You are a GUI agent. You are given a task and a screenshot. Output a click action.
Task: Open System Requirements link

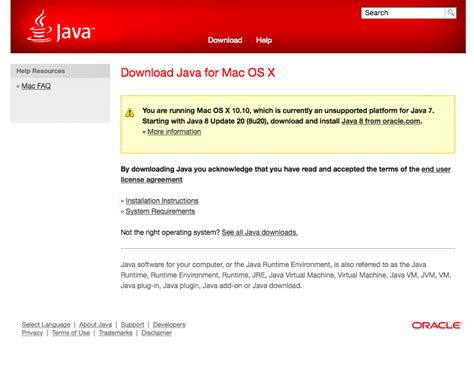[160, 212]
